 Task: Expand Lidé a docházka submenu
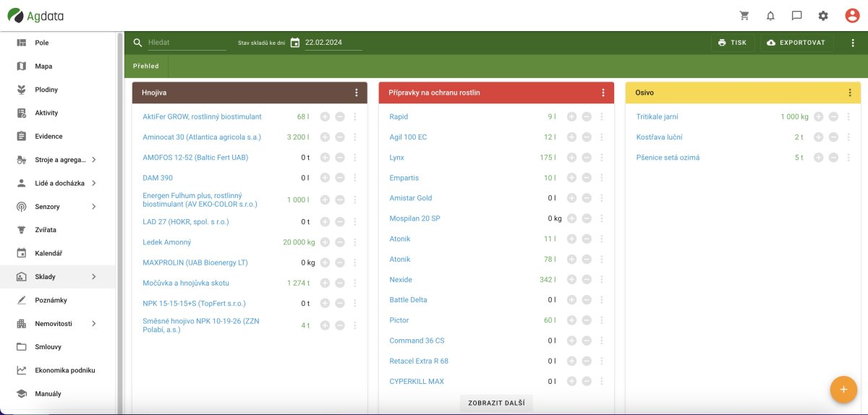94,183
